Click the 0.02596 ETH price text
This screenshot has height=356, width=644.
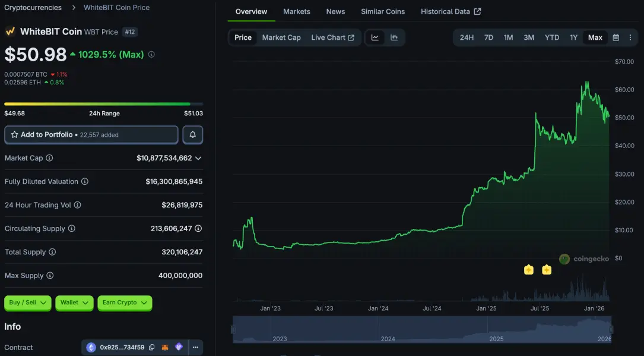(x=23, y=82)
